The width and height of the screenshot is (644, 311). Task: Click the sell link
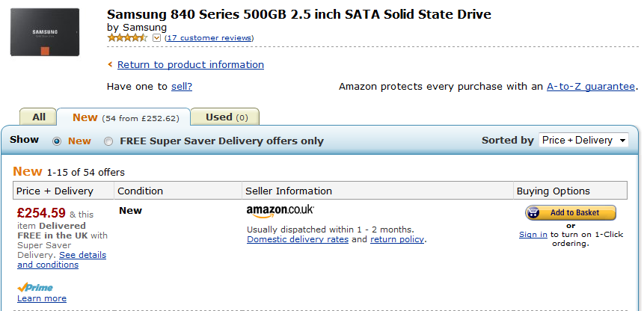[x=182, y=87]
